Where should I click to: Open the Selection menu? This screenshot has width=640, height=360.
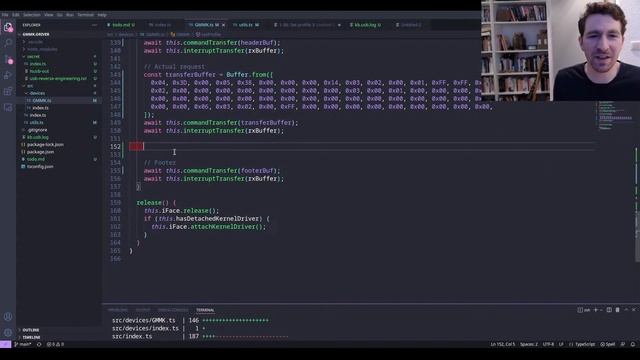(x=31, y=15)
